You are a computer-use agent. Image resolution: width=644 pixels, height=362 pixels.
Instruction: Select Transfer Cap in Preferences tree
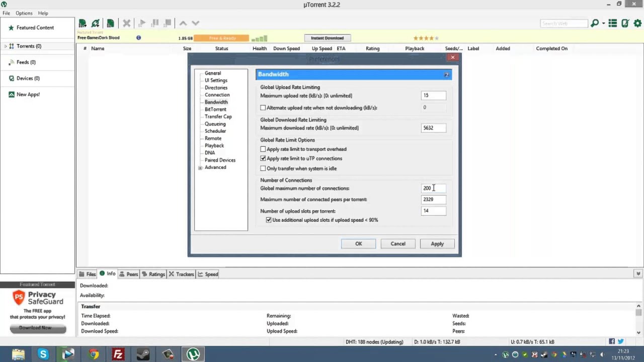click(x=218, y=117)
